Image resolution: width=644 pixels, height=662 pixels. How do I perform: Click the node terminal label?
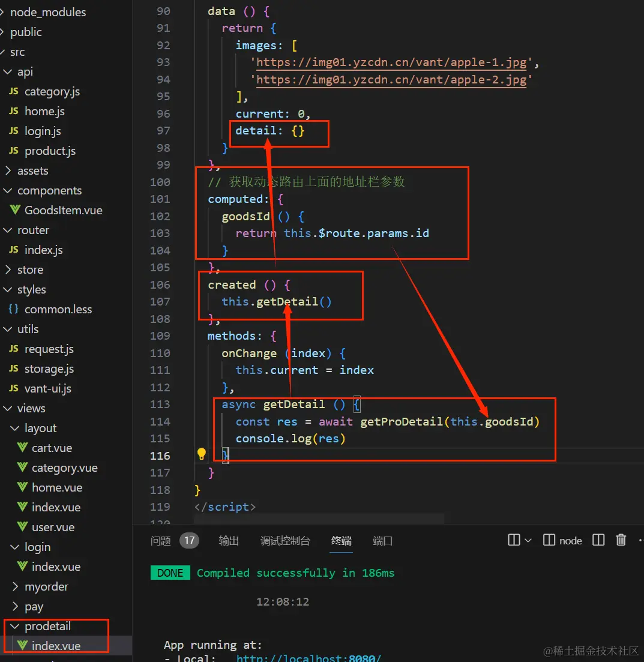coord(571,540)
